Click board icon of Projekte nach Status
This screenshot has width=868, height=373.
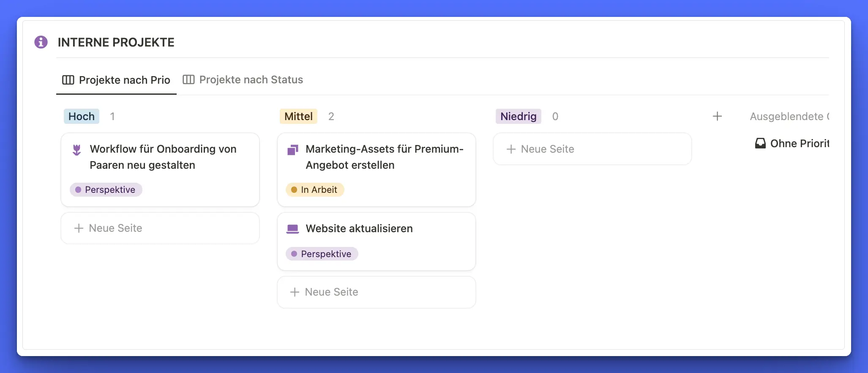(x=188, y=80)
